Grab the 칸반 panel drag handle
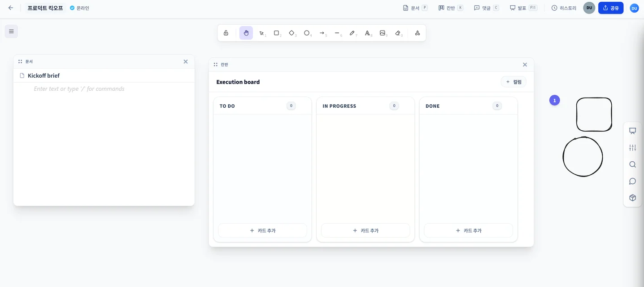Viewport: 644px width, 287px height. pos(216,65)
